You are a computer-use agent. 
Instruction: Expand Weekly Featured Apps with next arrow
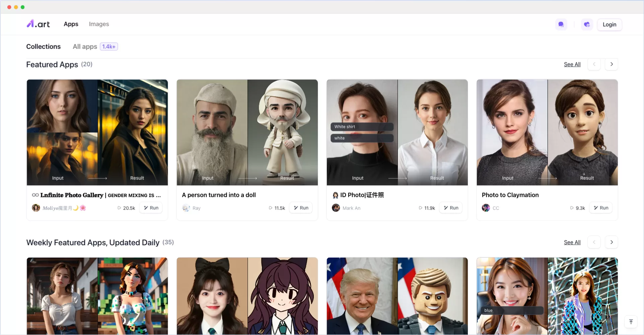(x=612, y=242)
